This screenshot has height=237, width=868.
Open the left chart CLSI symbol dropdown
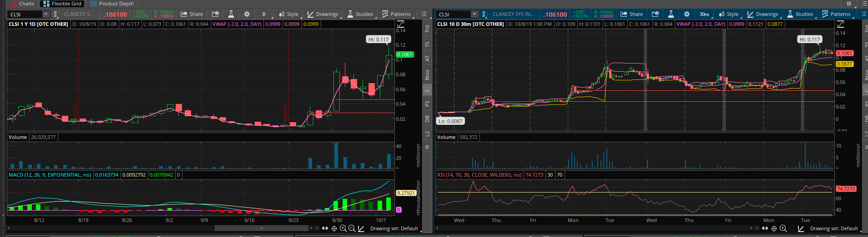(45, 14)
